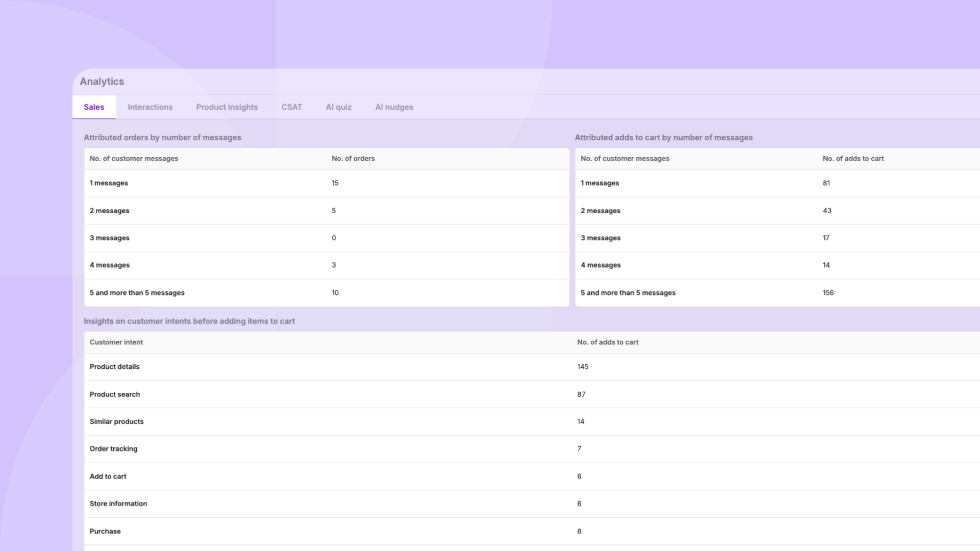Click the No. of adds to cart column header
This screenshot has width=980, height=551.
pyautogui.click(x=853, y=159)
